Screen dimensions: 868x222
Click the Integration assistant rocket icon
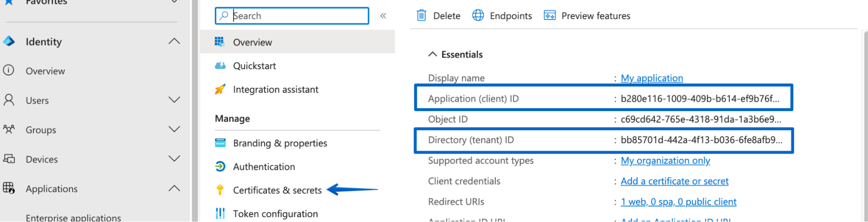tap(220, 89)
